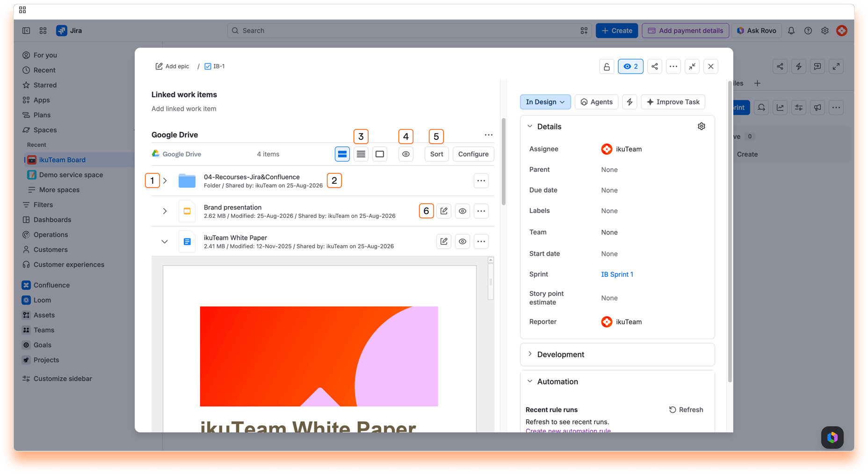Expand the 04-Recourses-Jira&Confluence folder
The height and width of the screenshot is (474, 868).
coord(165,180)
